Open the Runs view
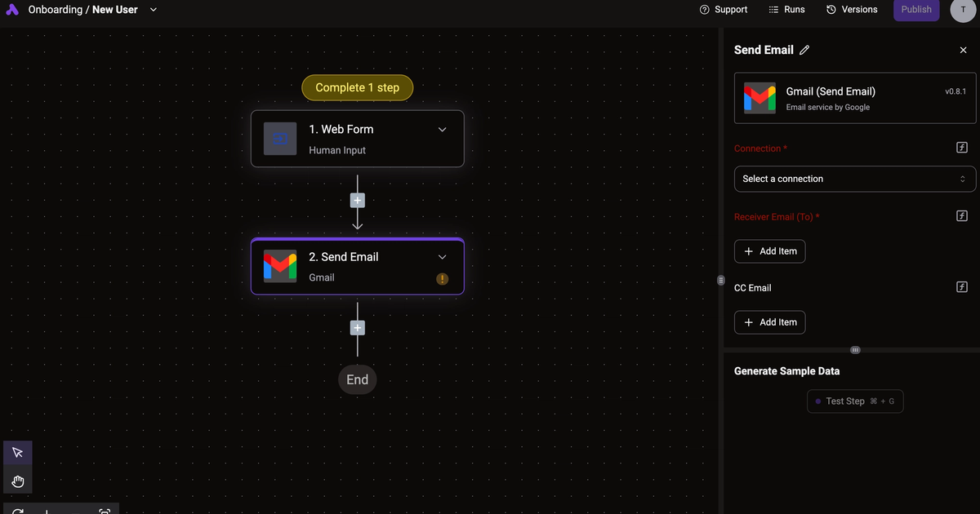Image resolution: width=980 pixels, height=514 pixels. pos(786,10)
